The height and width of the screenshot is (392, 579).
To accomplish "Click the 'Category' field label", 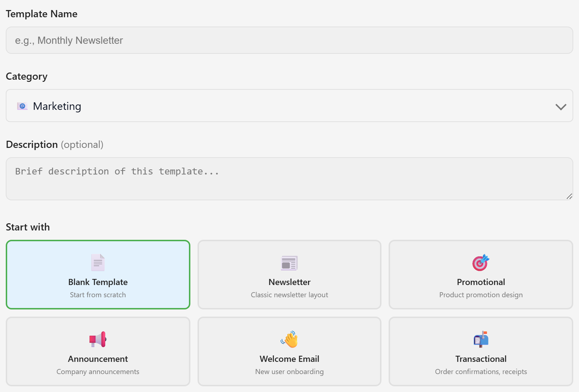I will point(27,76).
